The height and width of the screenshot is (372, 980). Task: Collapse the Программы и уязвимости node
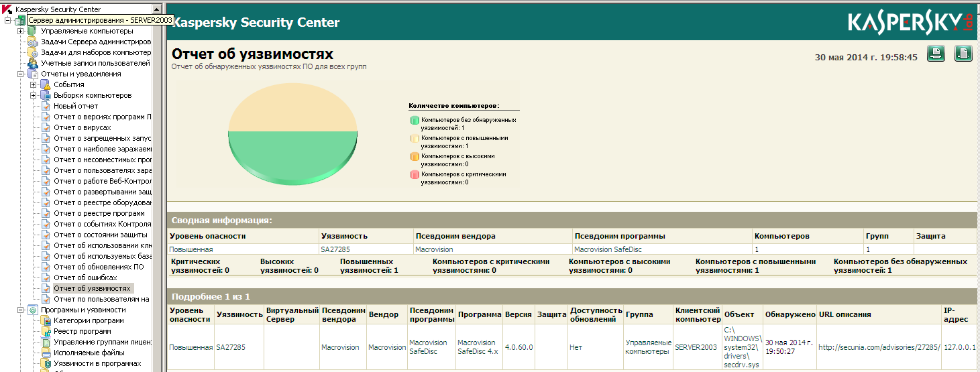20,310
